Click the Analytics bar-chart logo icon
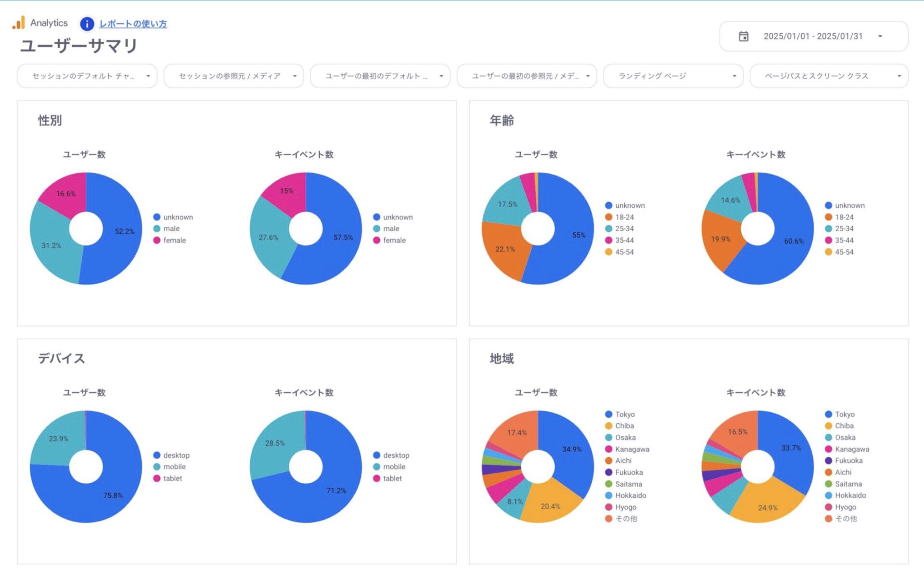 tap(19, 23)
